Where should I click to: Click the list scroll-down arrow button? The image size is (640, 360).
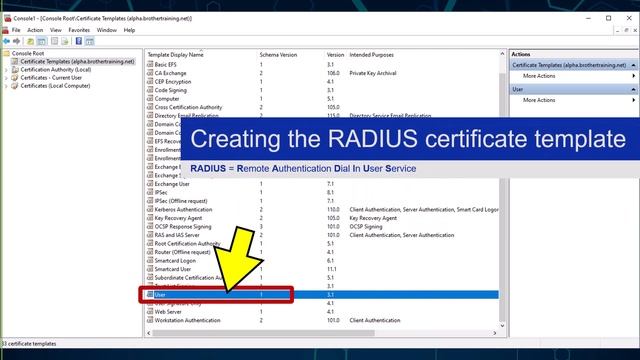502,326
